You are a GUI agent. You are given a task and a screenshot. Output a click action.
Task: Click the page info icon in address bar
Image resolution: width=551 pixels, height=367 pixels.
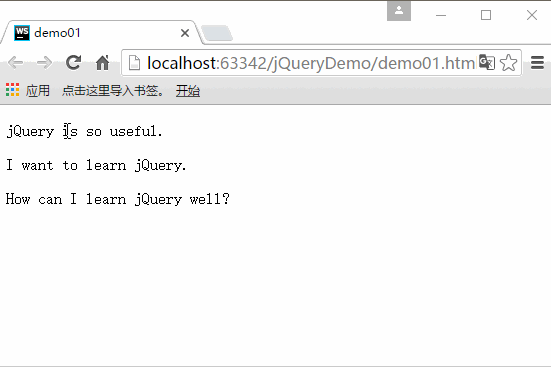(134, 63)
